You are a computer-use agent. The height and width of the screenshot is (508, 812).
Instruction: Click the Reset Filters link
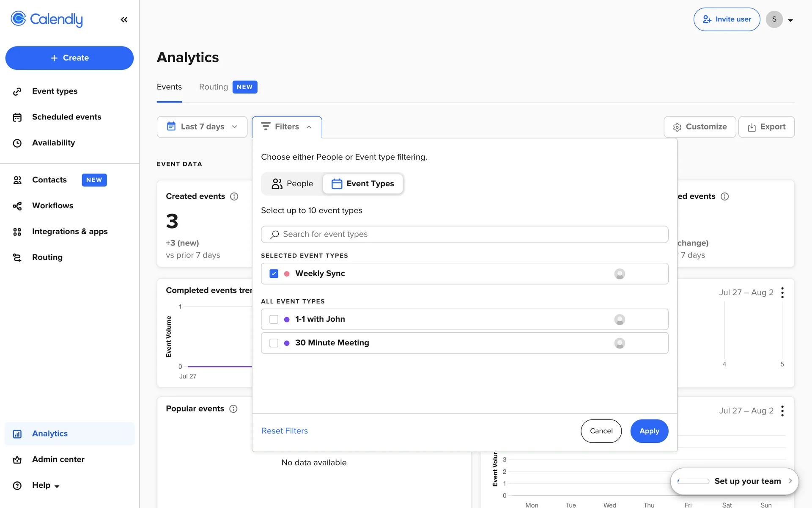285,431
